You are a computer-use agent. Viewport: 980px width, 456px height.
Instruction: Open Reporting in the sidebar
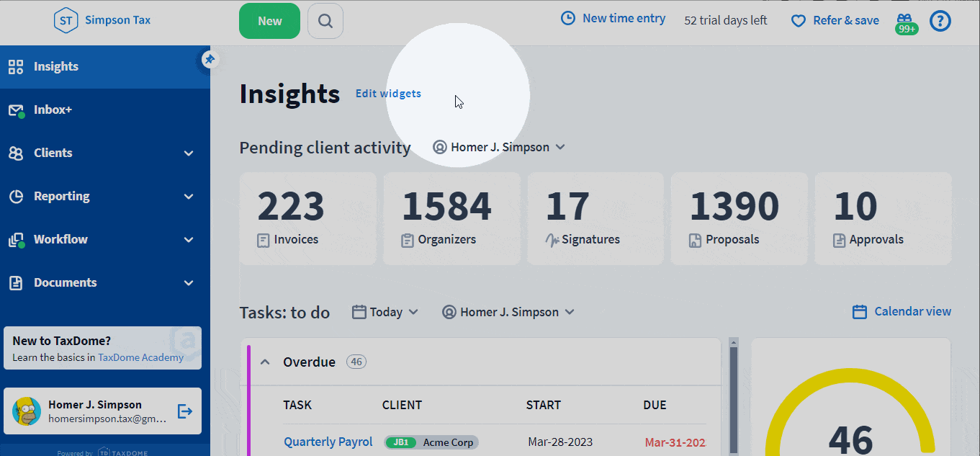[x=105, y=197]
